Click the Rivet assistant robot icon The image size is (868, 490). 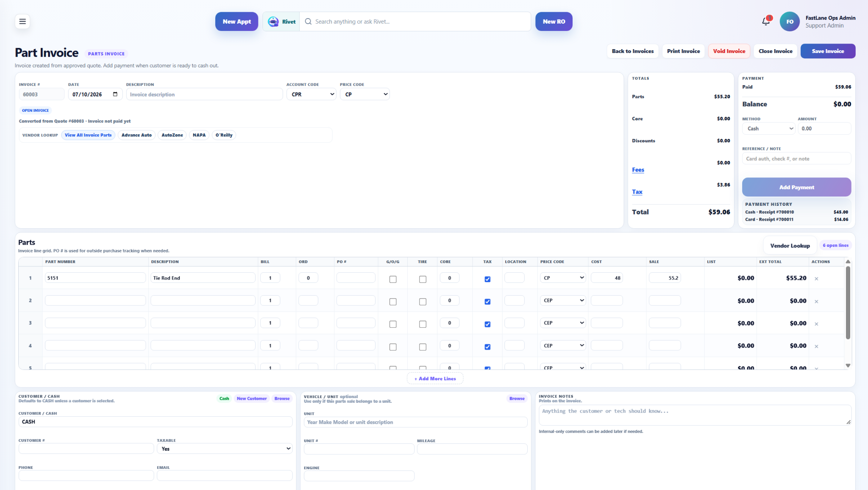point(273,22)
